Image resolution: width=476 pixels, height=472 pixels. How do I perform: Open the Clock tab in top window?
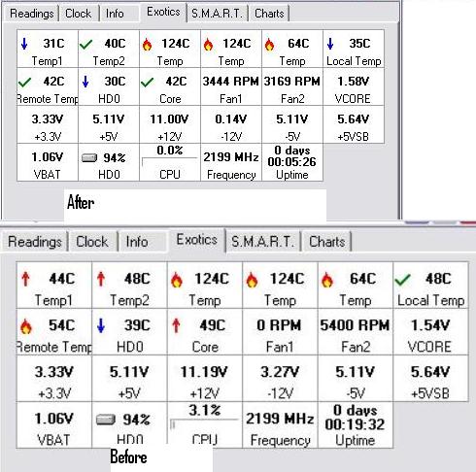tap(78, 14)
